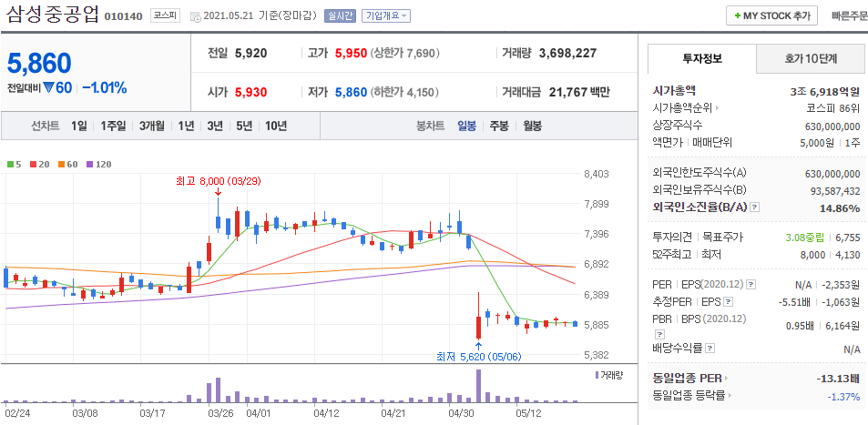
Task: Open help icon next to 추정PER EPS
Action: tap(729, 302)
